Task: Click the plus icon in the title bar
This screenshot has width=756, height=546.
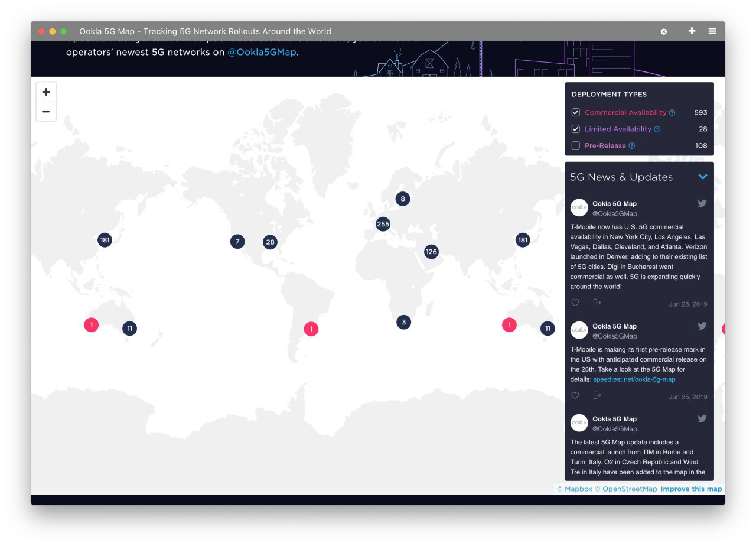Action: (x=692, y=31)
